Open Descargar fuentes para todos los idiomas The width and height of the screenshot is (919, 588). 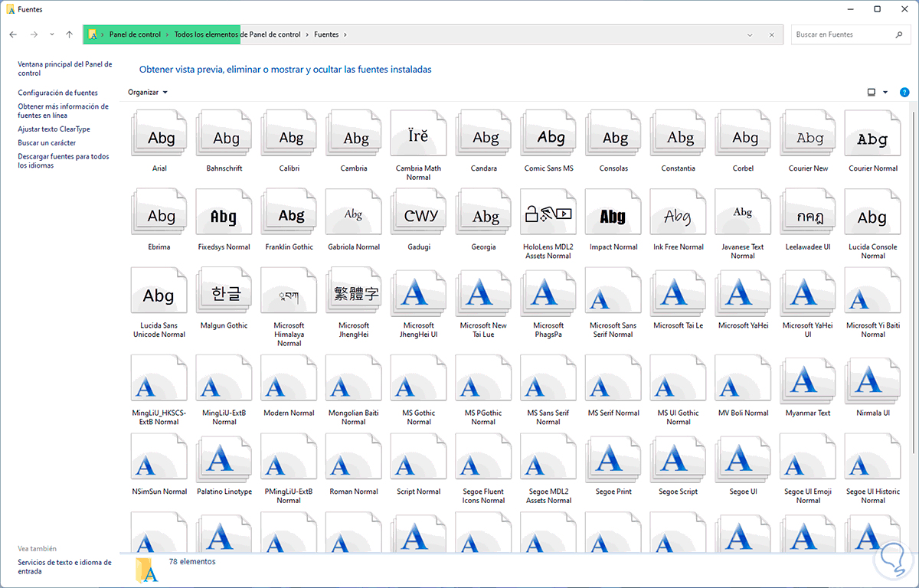[x=64, y=161]
